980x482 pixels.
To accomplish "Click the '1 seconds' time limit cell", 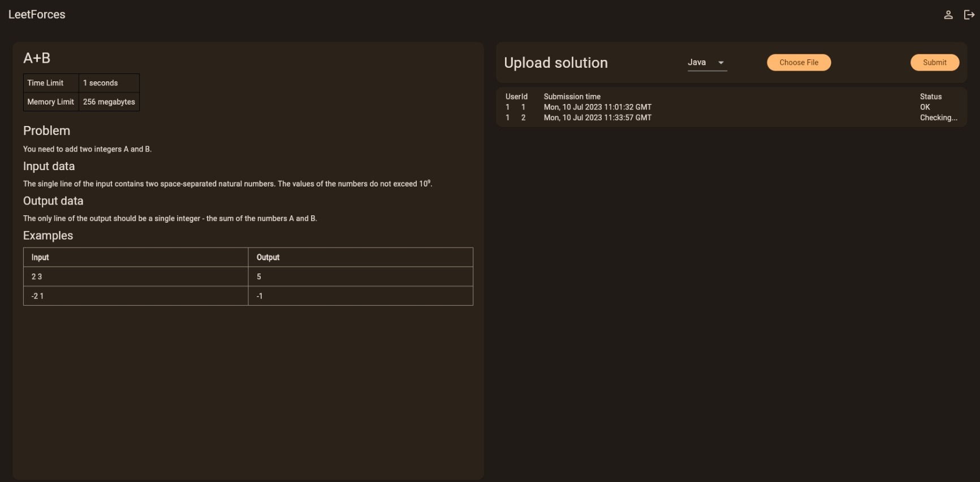I will pos(100,83).
